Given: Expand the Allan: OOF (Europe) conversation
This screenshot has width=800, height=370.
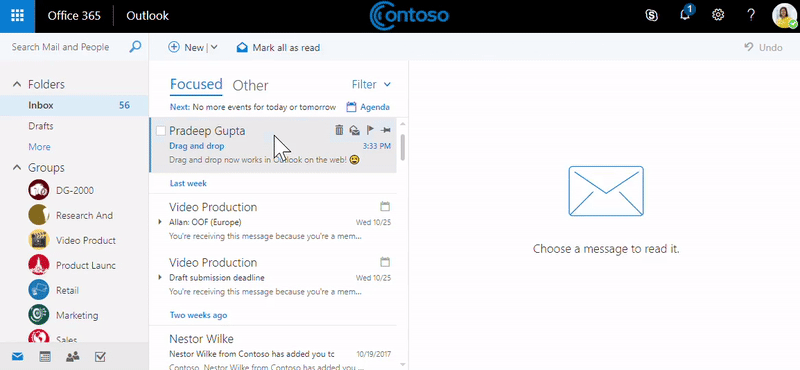Looking at the screenshot, I should 160,222.
